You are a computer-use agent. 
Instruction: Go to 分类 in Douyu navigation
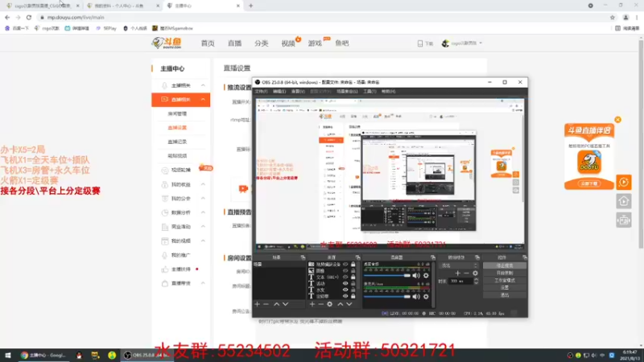point(261,43)
